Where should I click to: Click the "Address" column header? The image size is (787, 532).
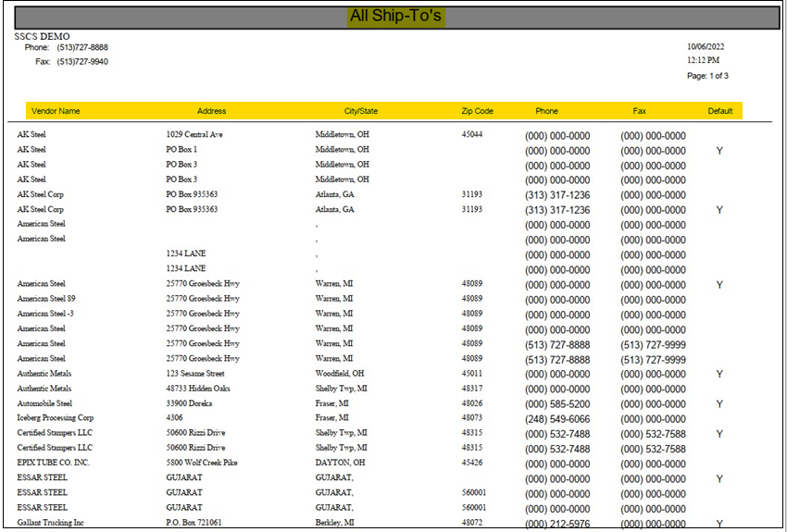pos(211,111)
